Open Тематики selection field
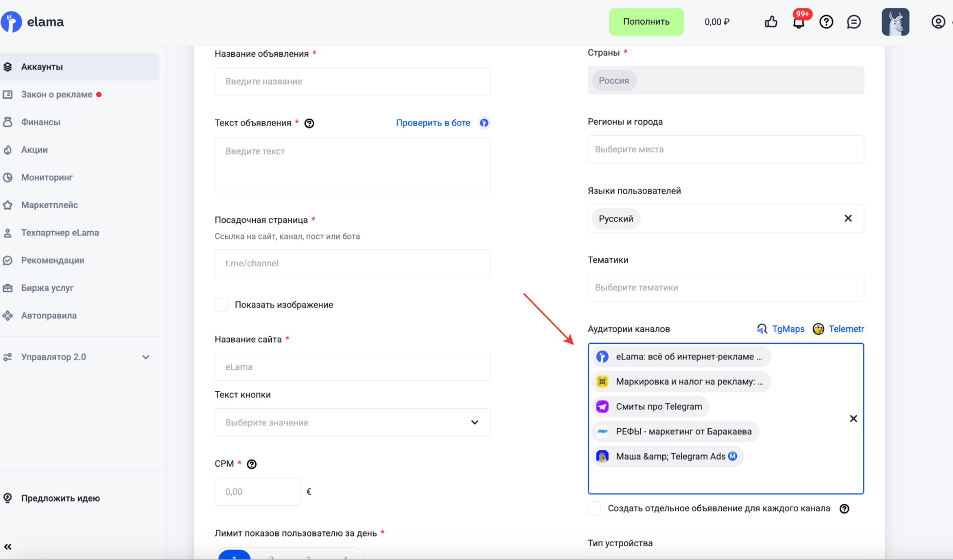The image size is (953, 560). pyautogui.click(x=725, y=287)
